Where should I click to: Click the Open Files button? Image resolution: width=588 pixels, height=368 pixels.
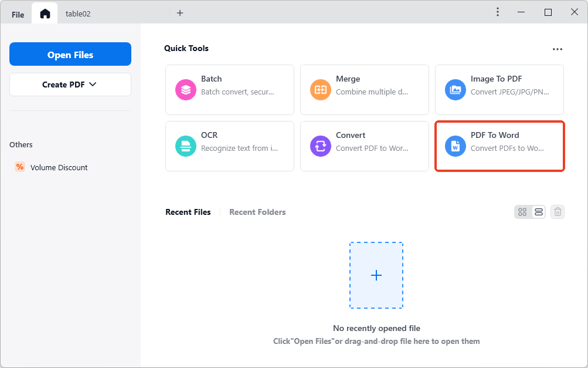pos(70,55)
